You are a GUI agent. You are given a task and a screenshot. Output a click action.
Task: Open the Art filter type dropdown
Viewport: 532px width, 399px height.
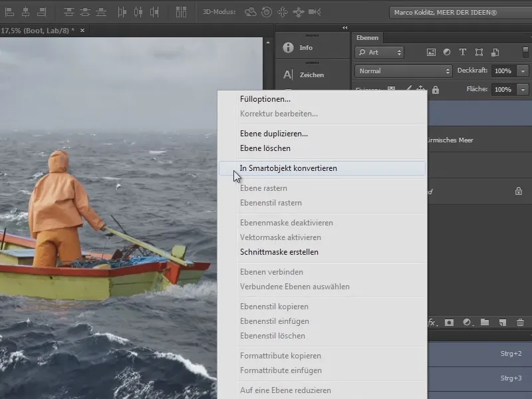coord(379,53)
